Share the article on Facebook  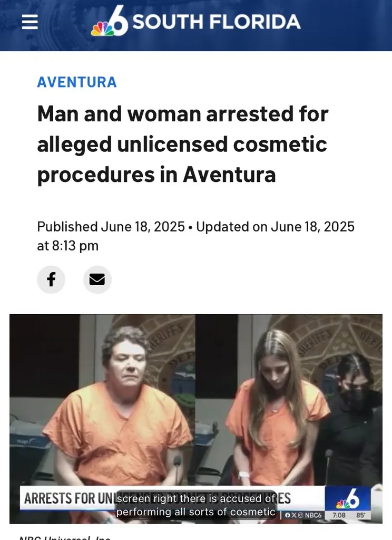51,279
